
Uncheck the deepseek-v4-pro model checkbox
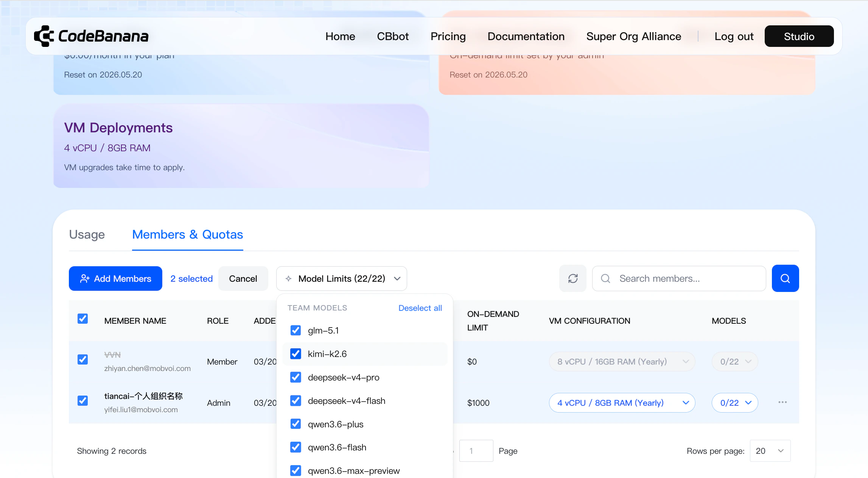296,377
